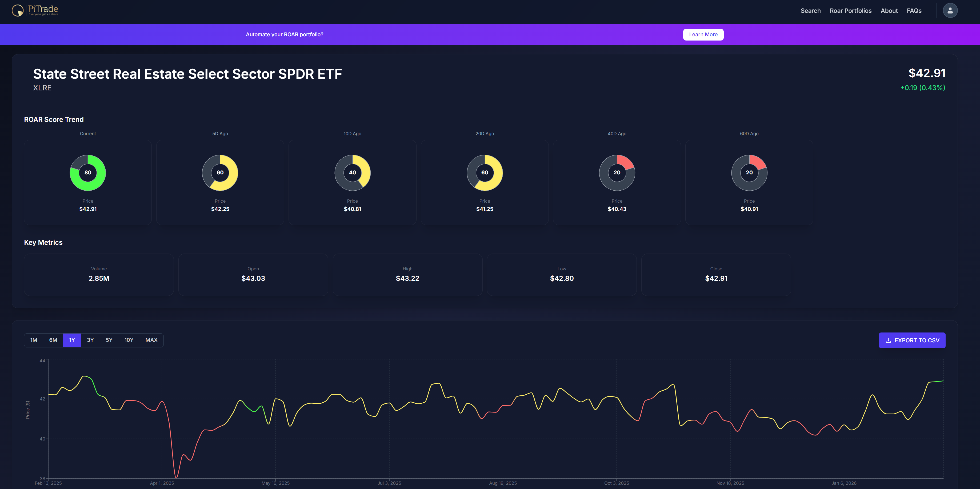The width and height of the screenshot is (980, 489).
Task: Select the 1M chart range
Action: tap(34, 340)
